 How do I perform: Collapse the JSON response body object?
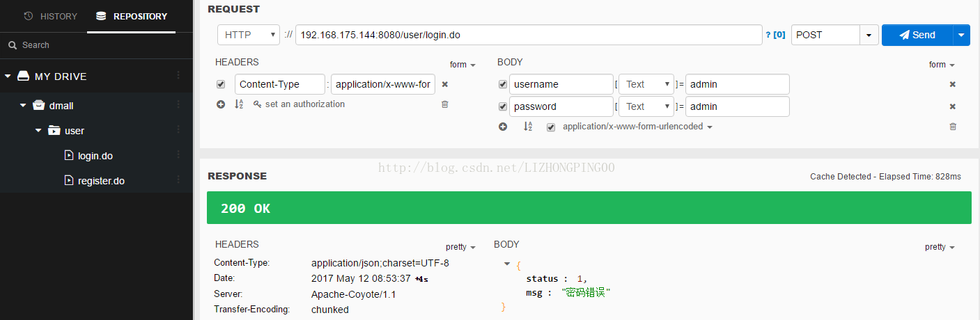pyautogui.click(x=507, y=264)
